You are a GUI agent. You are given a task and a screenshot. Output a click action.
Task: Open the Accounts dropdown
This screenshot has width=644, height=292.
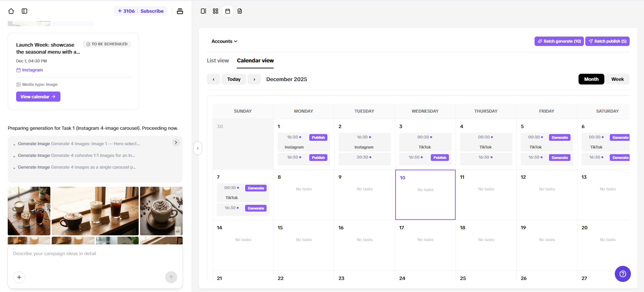224,41
